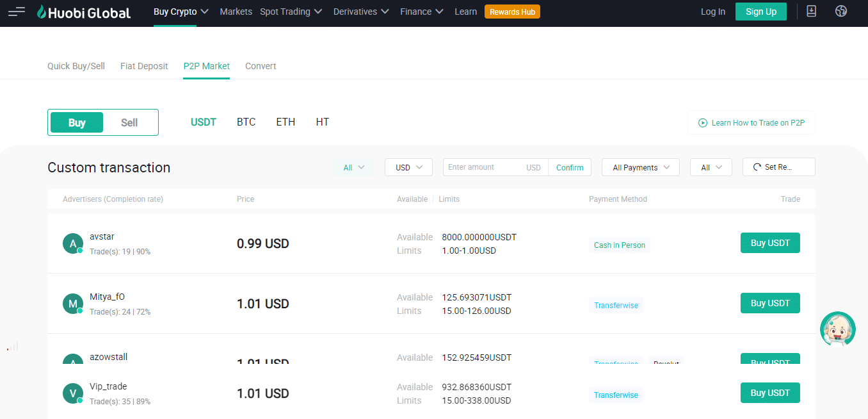Click the Set Re... refresh button
This screenshot has width=868, height=419.
click(779, 167)
